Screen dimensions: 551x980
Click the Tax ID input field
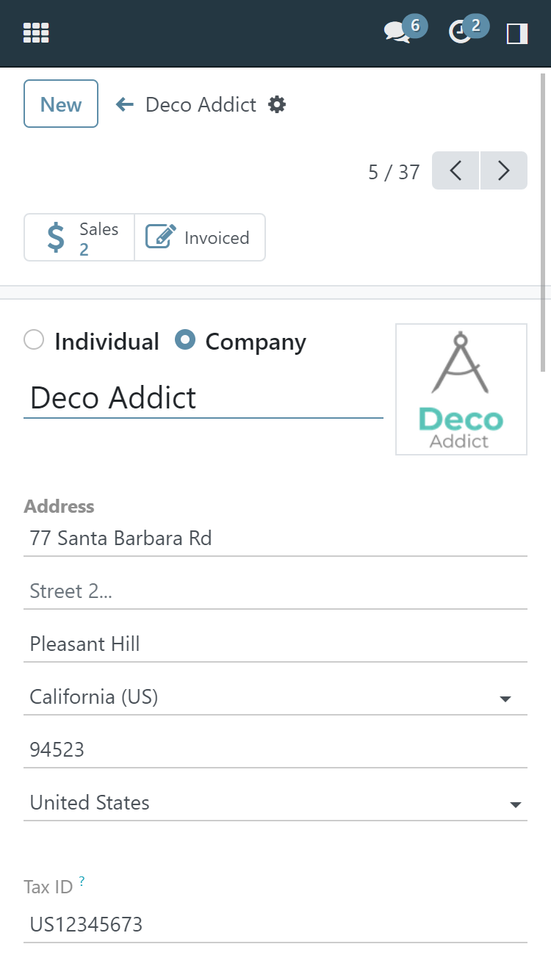275,924
